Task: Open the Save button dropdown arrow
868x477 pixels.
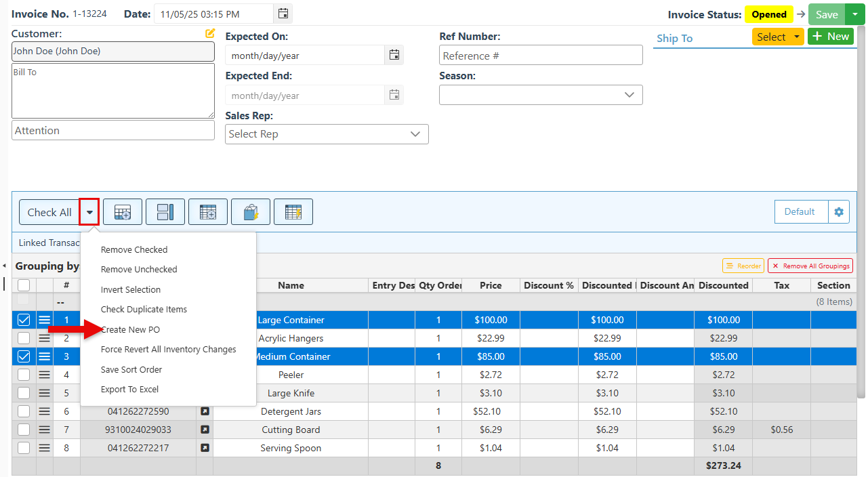Action: (x=855, y=14)
